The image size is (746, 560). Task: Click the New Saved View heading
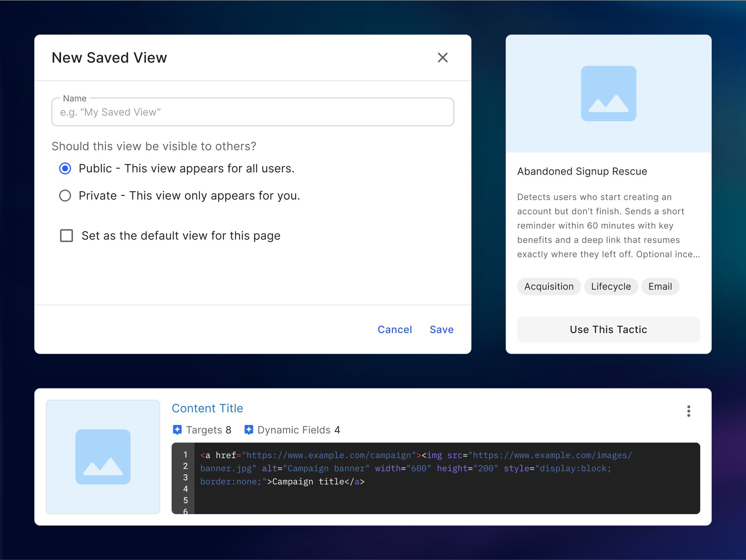pyautogui.click(x=109, y=58)
